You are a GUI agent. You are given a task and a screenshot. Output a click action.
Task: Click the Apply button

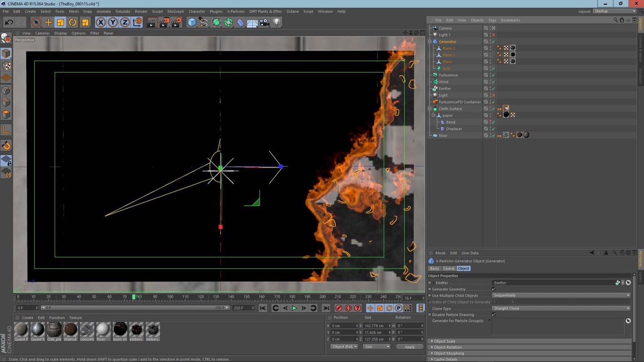pyautogui.click(x=409, y=347)
